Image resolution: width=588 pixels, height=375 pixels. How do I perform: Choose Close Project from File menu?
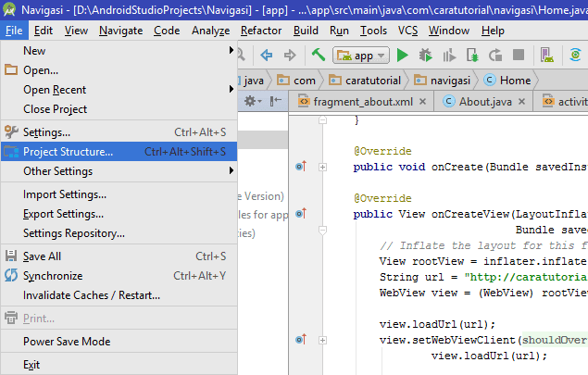pos(119,108)
